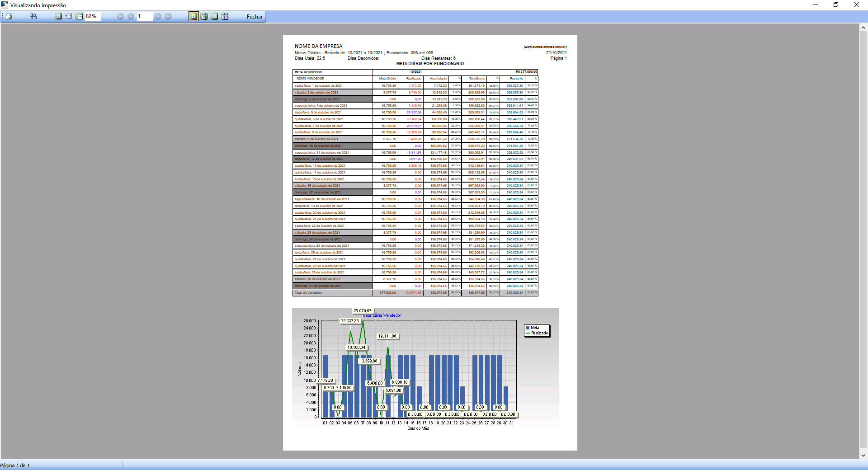Viewport: 868px width, 470px height.
Task: Minimize the preview window
Action: coord(815,5)
